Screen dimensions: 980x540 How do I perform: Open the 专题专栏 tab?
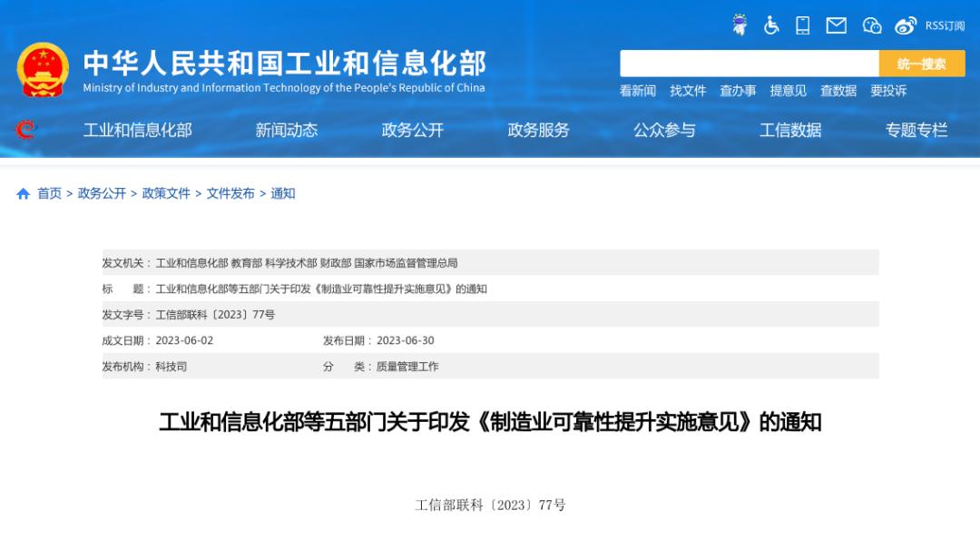click(x=915, y=130)
